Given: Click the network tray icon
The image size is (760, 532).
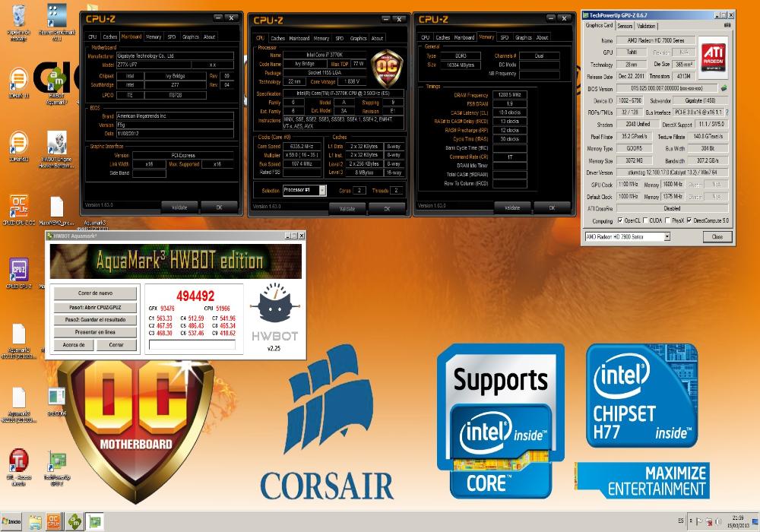Looking at the screenshot, I should (x=708, y=521).
